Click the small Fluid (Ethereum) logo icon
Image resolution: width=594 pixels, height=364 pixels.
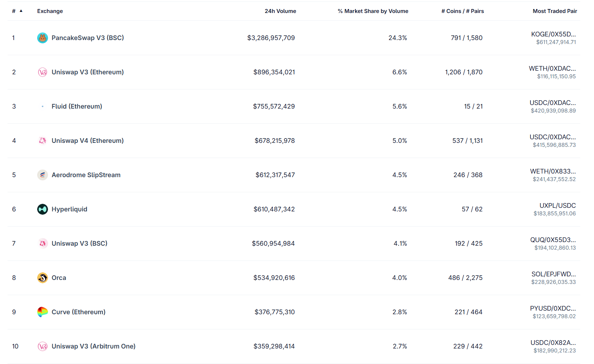coord(43,106)
